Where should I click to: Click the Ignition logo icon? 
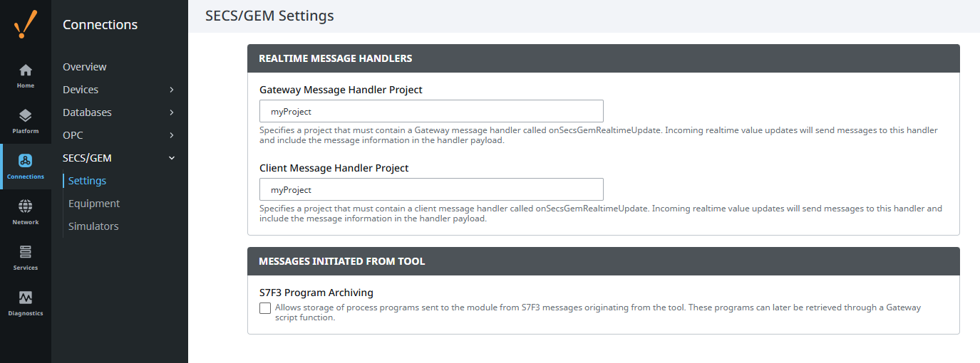coord(26,24)
